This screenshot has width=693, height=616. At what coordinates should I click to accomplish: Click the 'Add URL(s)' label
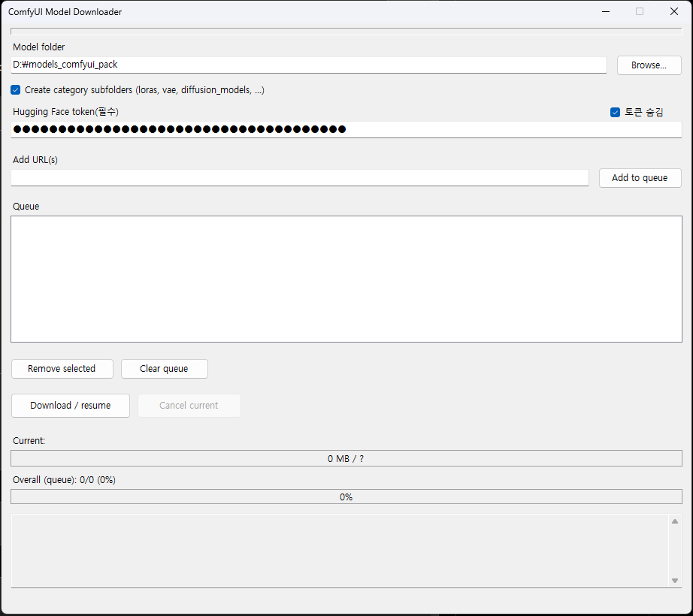[35, 160]
